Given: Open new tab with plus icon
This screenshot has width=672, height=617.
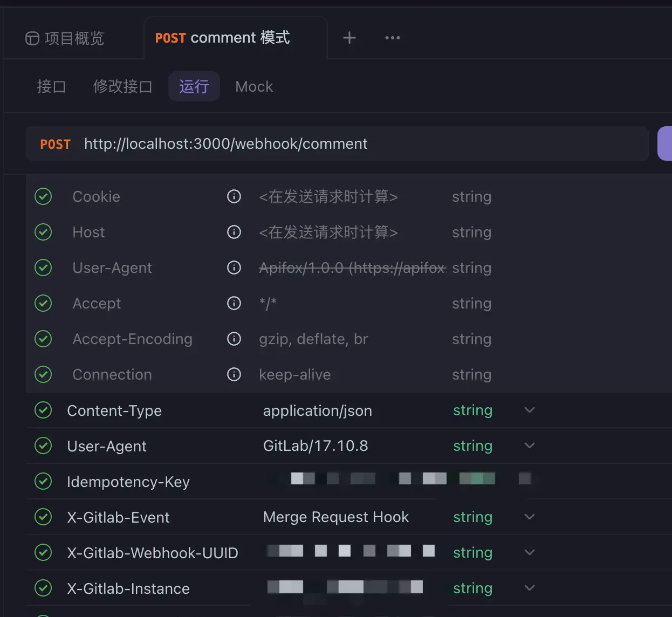Looking at the screenshot, I should tap(349, 38).
